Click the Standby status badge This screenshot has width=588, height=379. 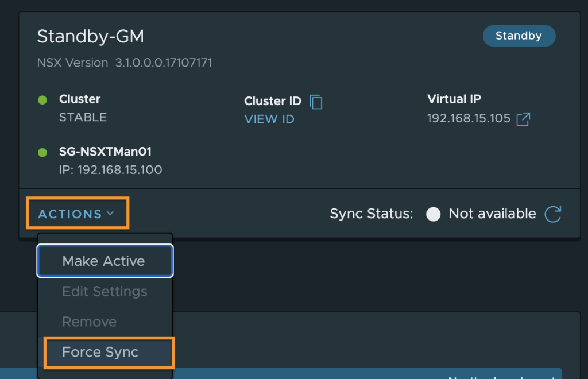(519, 36)
